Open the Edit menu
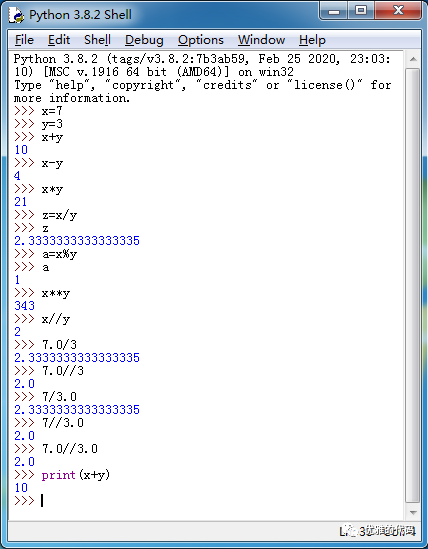The image size is (428, 549). tap(59, 40)
